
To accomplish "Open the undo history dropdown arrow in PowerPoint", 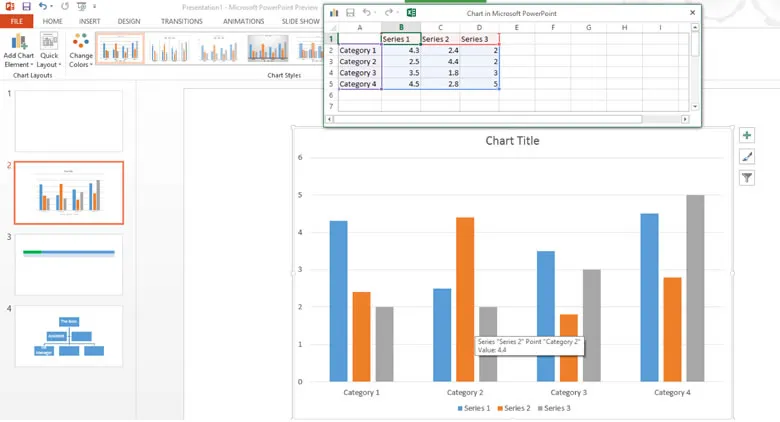I will click(51, 6).
